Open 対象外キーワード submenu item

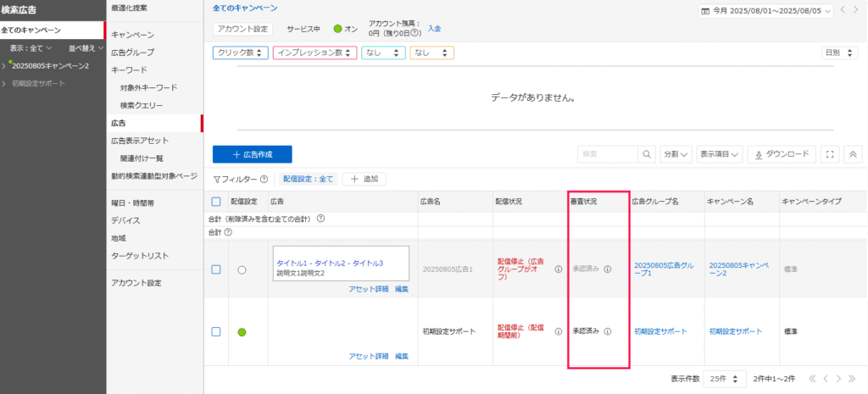(148, 88)
